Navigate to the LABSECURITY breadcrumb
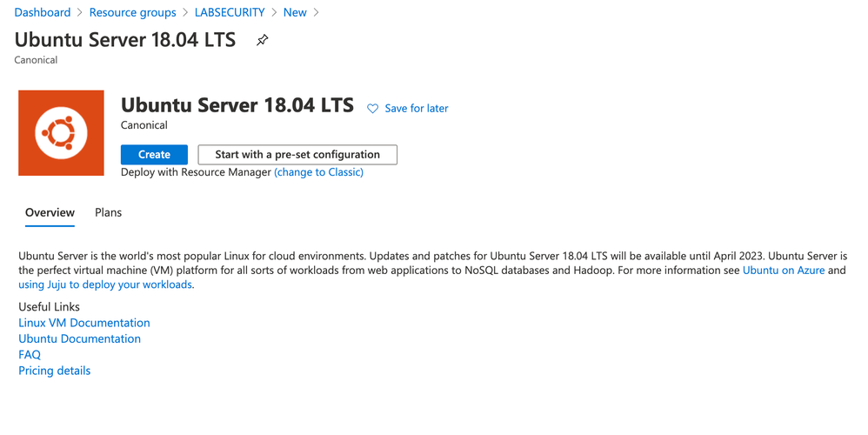The height and width of the screenshot is (435, 868). [230, 12]
